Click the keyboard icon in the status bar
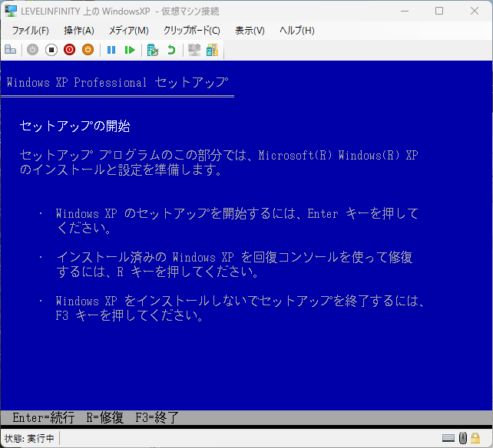This screenshot has width=493, height=448. pos(448,438)
